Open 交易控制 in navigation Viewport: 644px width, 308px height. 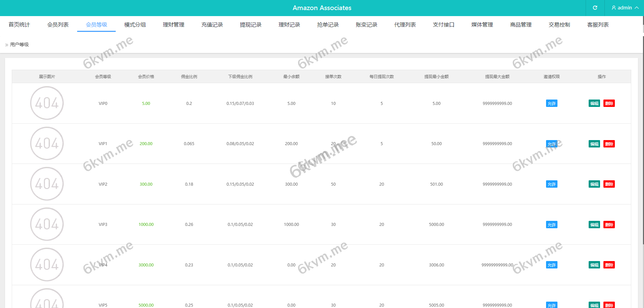pyautogui.click(x=559, y=25)
